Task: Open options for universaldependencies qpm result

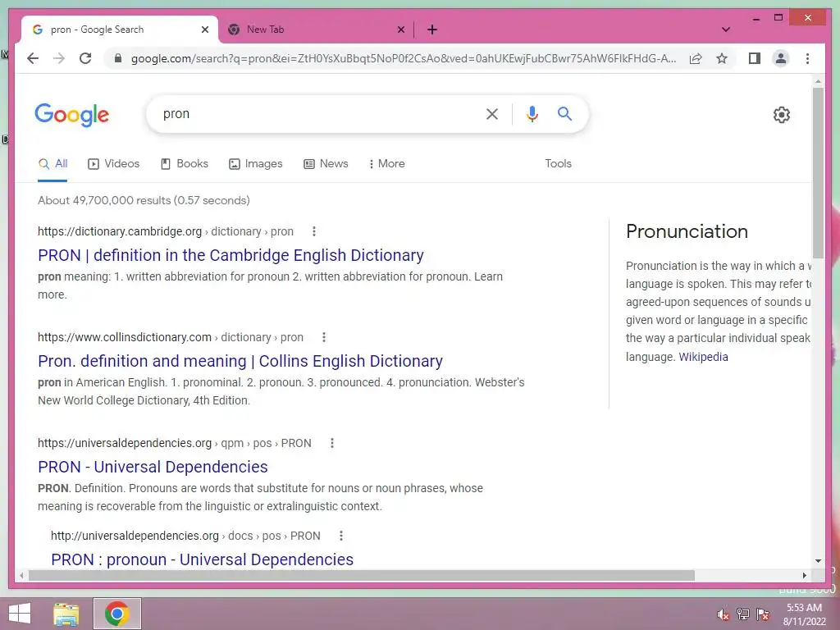Action: (x=332, y=443)
